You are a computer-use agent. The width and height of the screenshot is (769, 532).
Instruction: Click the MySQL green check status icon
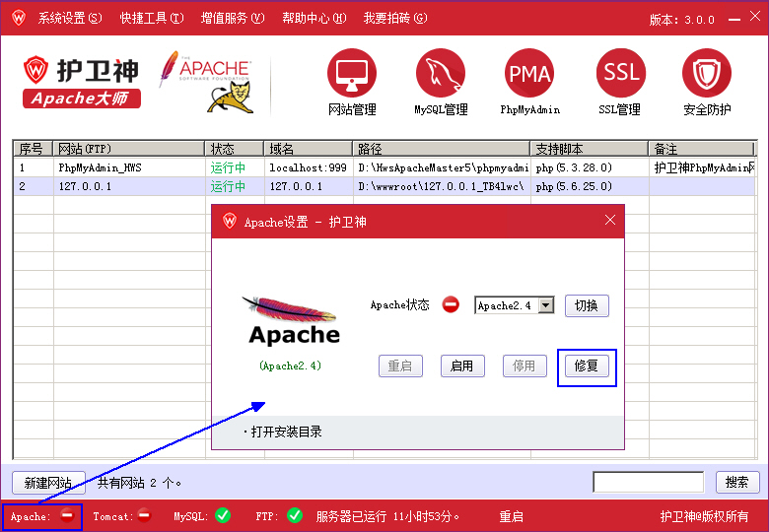[223, 515]
